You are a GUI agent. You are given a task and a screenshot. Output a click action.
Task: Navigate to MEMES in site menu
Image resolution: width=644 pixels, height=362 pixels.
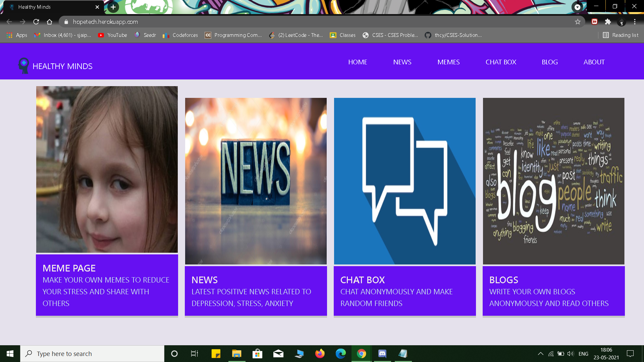tap(448, 62)
